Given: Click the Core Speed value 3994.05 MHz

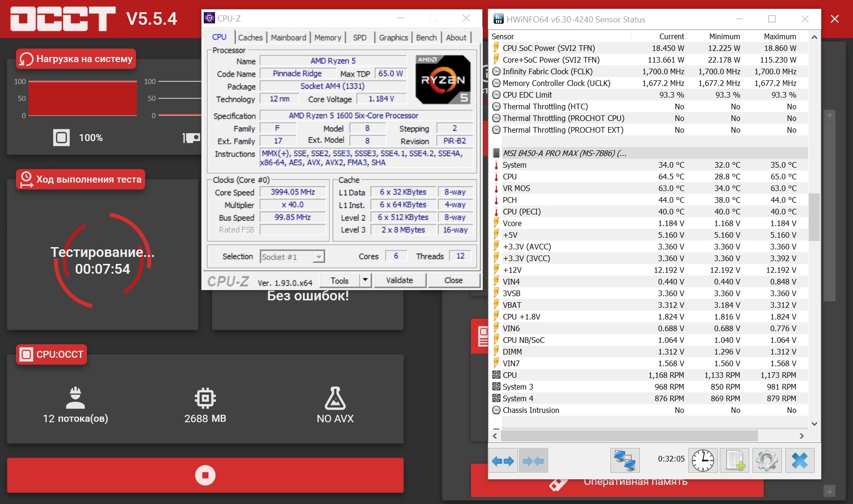Looking at the screenshot, I should point(293,192).
